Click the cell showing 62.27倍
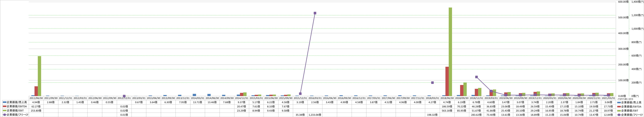 (36, 106)
